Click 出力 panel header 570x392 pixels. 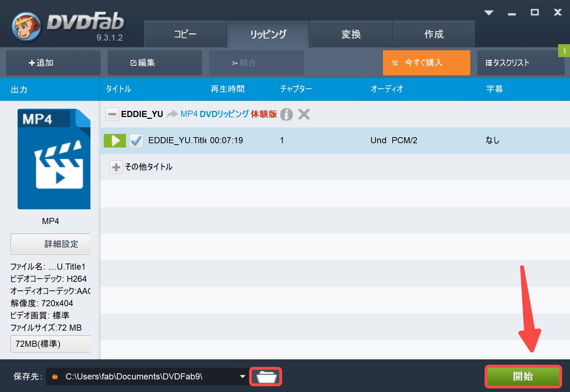(x=50, y=89)
